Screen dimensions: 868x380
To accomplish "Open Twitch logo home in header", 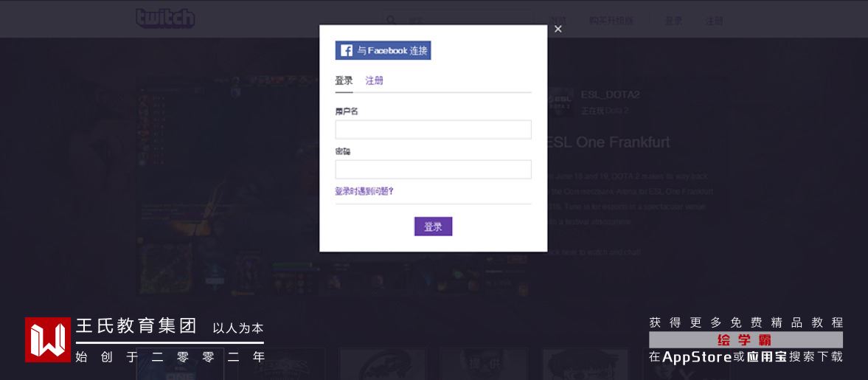I will [165, 18].
